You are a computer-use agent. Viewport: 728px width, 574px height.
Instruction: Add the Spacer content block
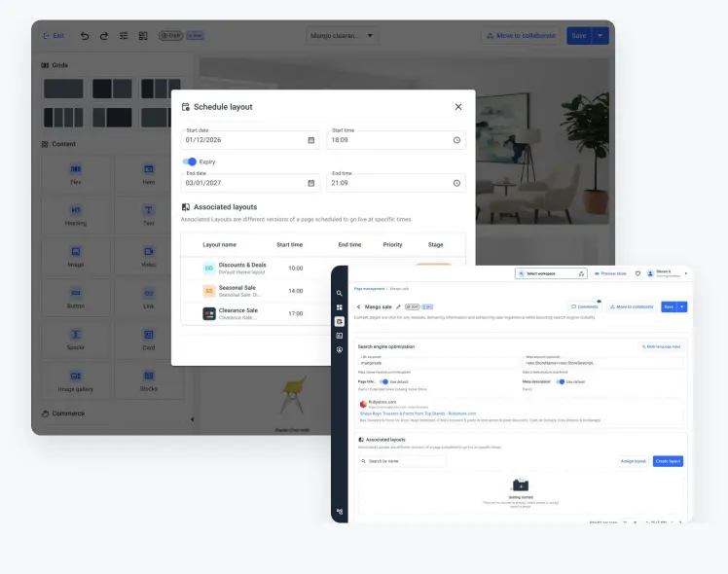pos(76,340)
